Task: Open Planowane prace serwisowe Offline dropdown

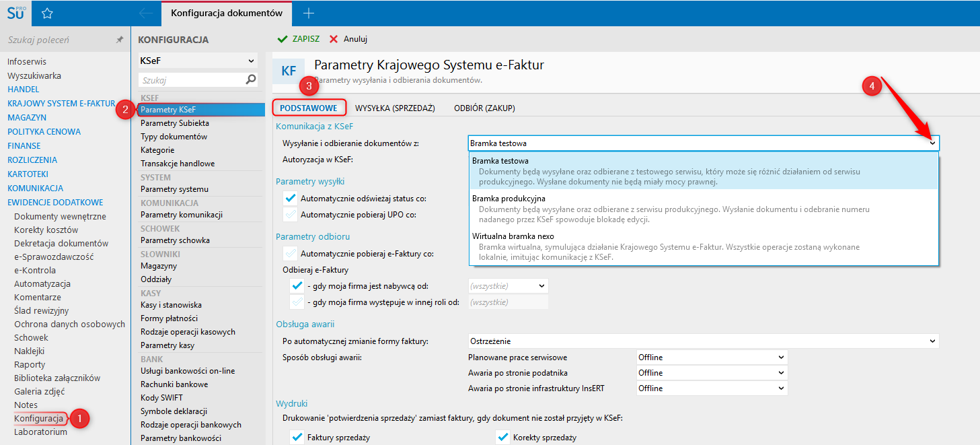Action: click(712, 357)
